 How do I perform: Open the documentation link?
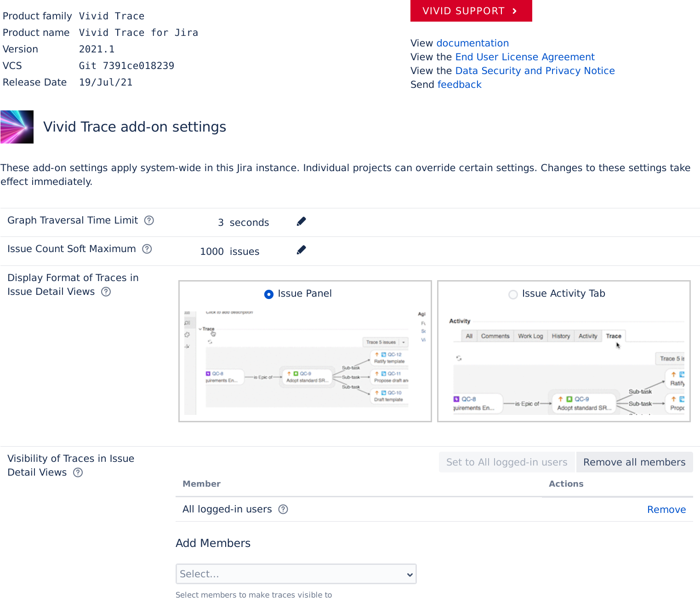coord(472,43)
